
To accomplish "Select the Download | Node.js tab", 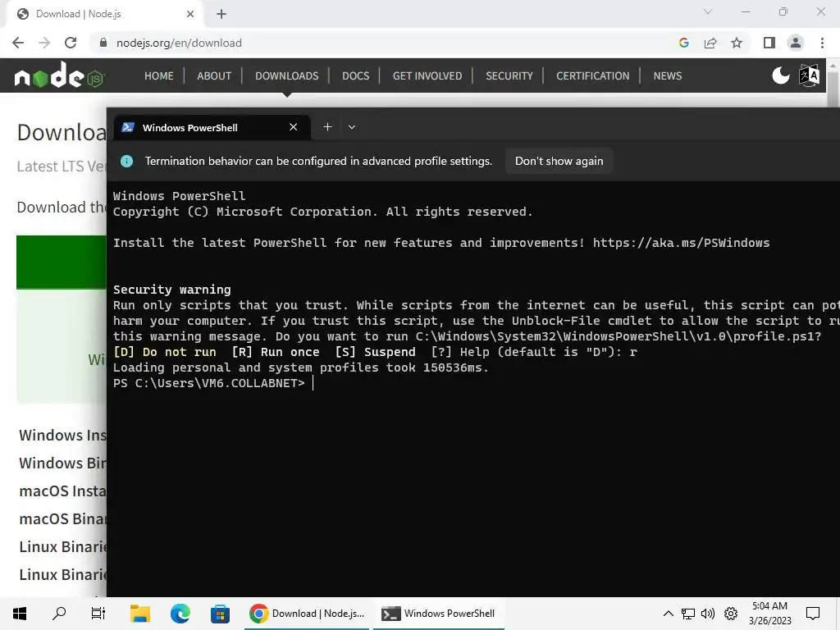I will click(104, 14).
